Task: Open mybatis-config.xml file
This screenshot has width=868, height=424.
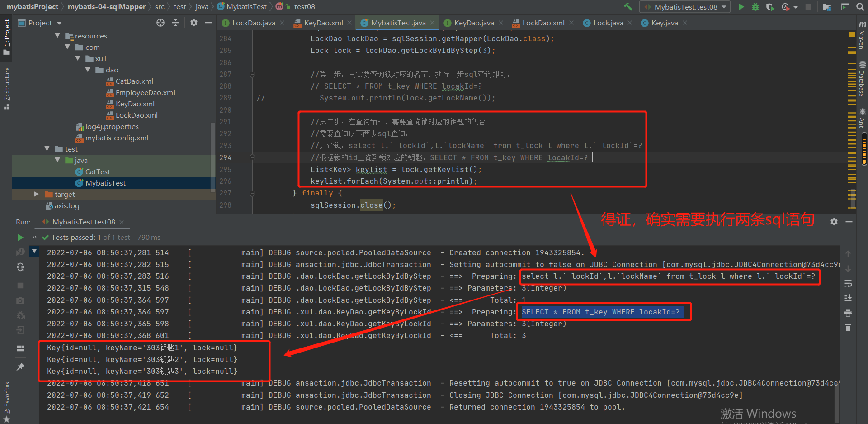Action: (x=117, y=138)
